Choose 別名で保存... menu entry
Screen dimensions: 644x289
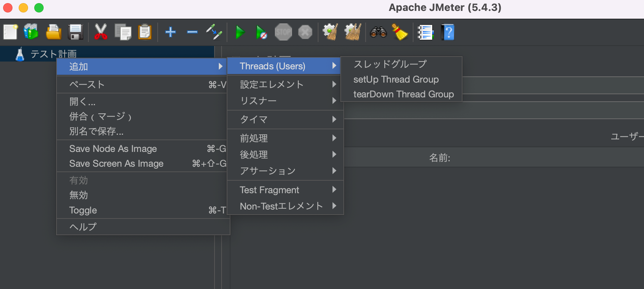point(142,131)
